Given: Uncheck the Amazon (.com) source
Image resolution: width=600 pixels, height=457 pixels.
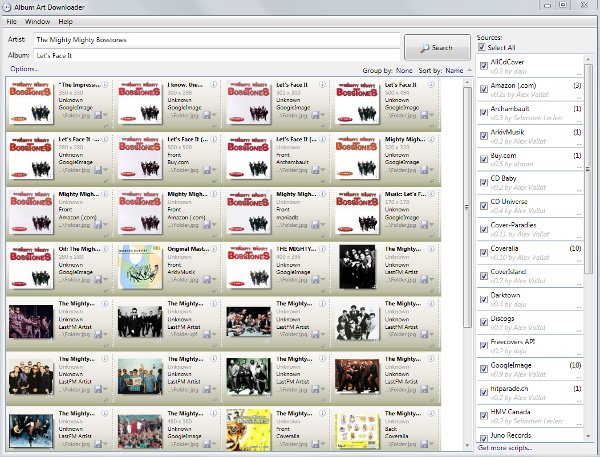Looking at the screenshot, I should pos(484,89).
